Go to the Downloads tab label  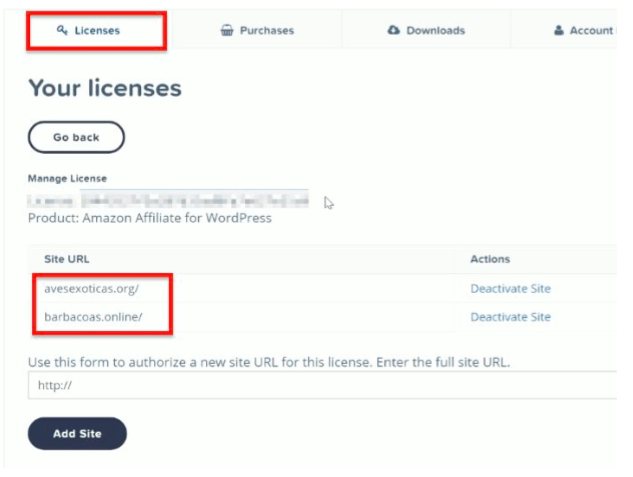point(435,31)
